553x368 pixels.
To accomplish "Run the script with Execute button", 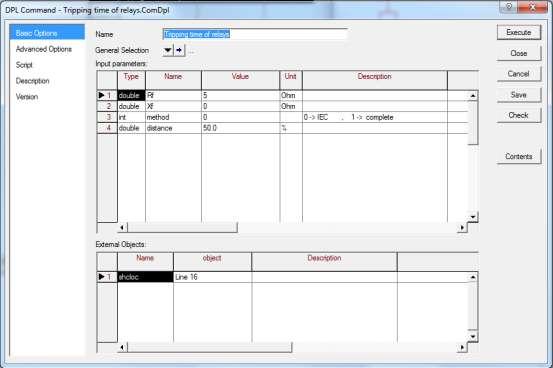I will pos(519,32).
